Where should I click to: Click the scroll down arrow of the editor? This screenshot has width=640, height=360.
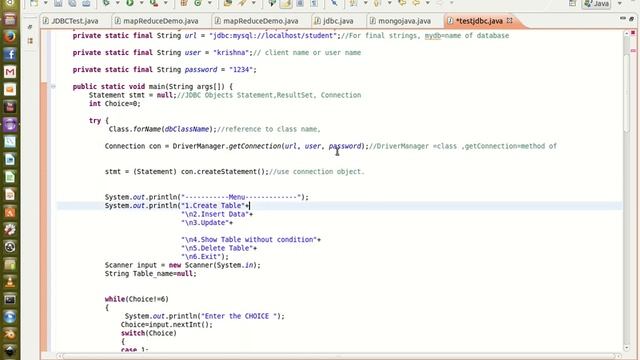(x=627, y=348)
